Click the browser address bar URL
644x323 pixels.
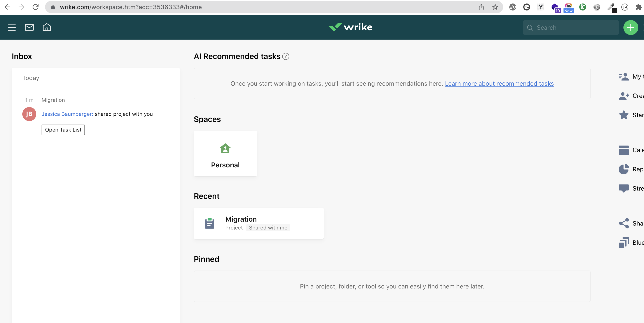coord(131,7)
